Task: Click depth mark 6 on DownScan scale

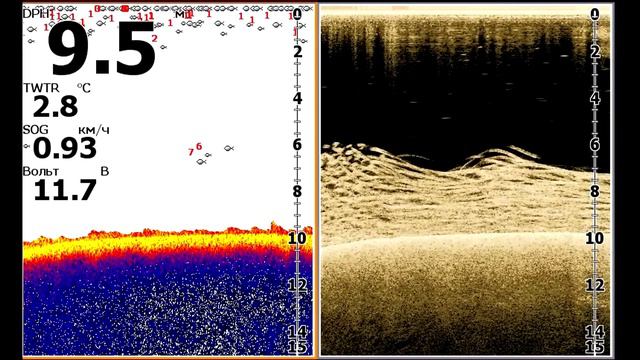Action: click(595, 144)
